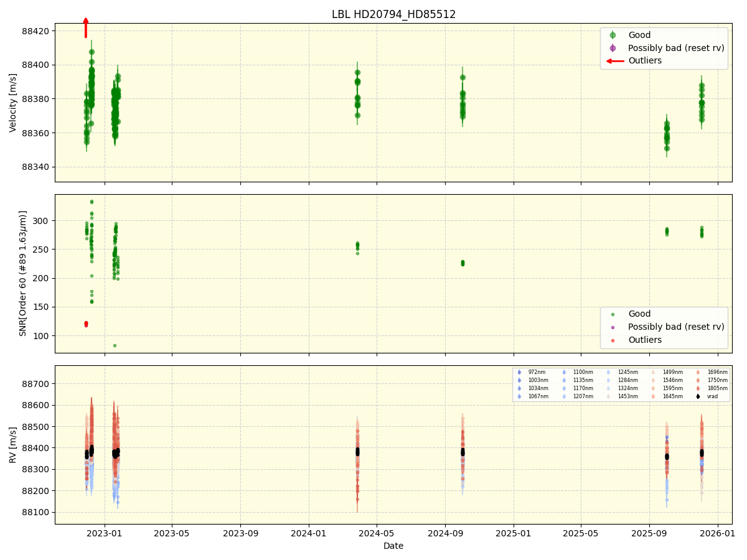
Task: Select Outliers red arrow legend entry in velocity panel
Action: click(634, 61)
